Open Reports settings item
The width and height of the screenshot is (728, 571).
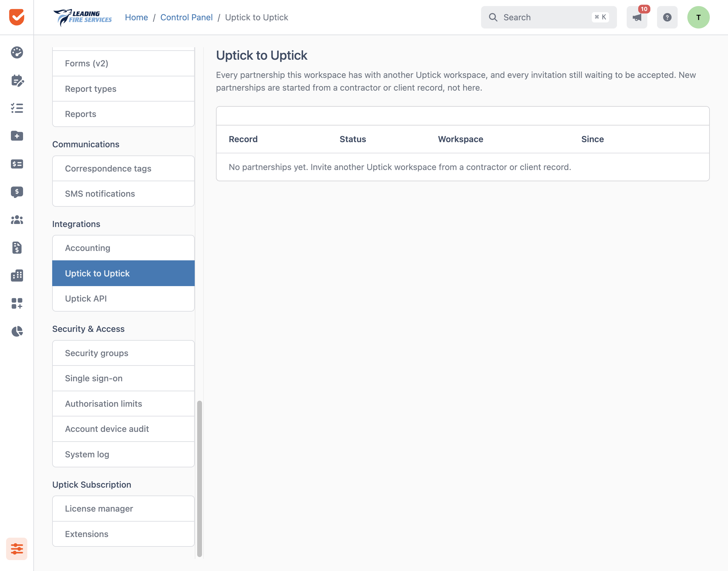point(123,114)
